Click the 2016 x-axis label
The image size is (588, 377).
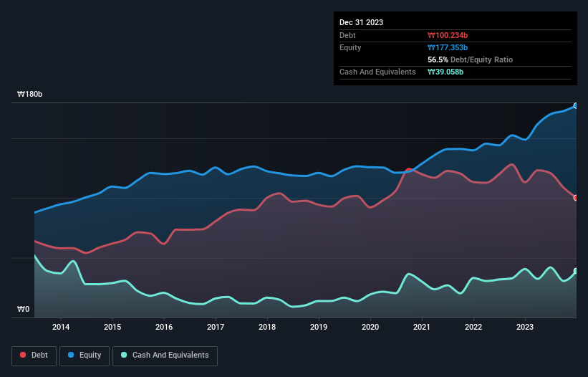coord(164,327)
